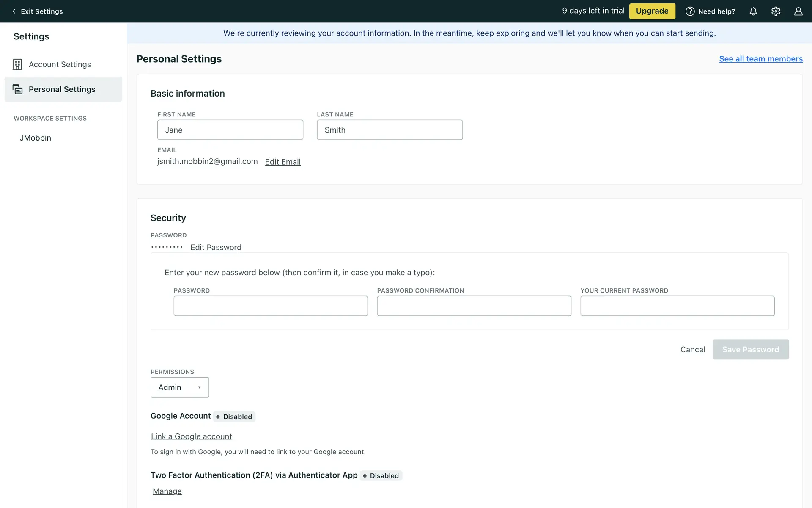The image size is (812, 508).
Task: Click the Need help question mark icon
Action: click(x=690, y=11)
